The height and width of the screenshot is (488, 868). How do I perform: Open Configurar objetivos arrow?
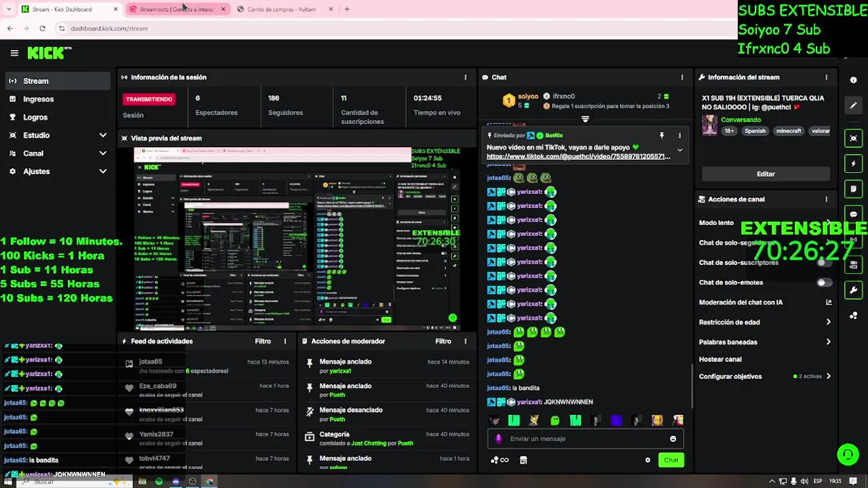click(x=828, y=376)
